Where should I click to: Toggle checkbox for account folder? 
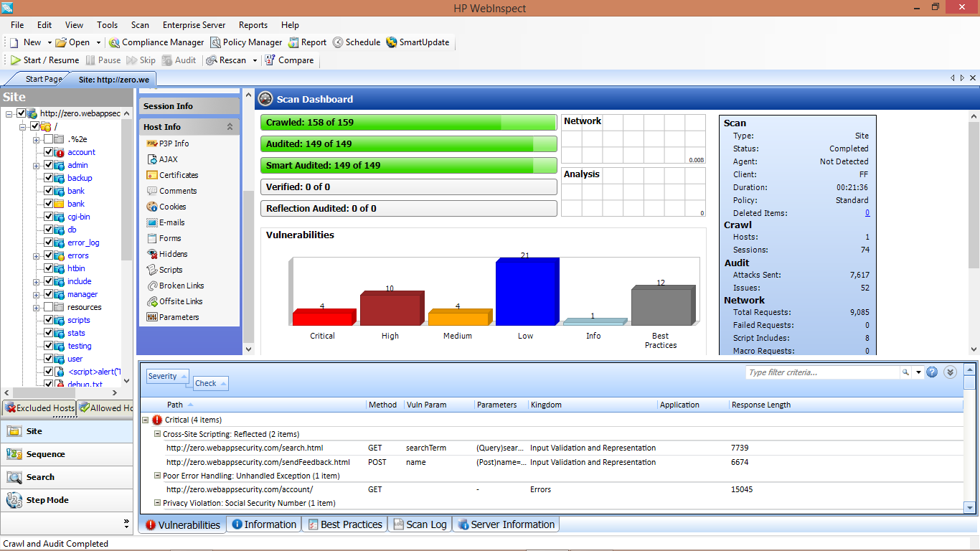(x=49, y=152)
